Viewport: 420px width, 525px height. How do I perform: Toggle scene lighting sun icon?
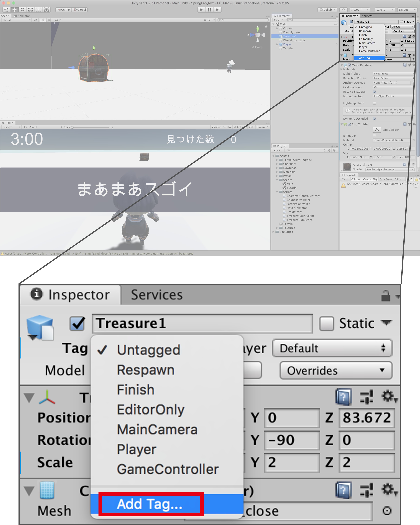[43, 20]
